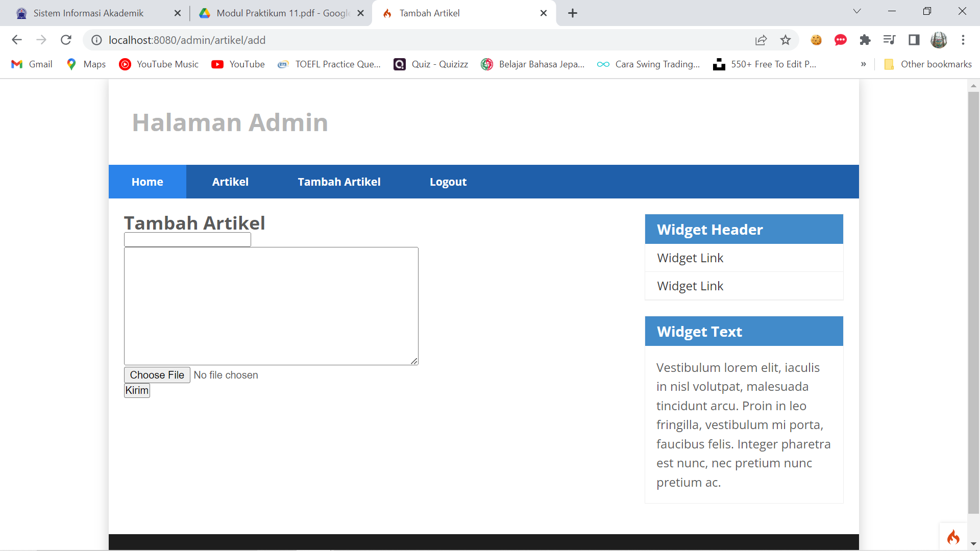
Task: Switch to the Modul Praktikum 11.pdf tab
Action: pyautogui.click(x=276, y=13)
